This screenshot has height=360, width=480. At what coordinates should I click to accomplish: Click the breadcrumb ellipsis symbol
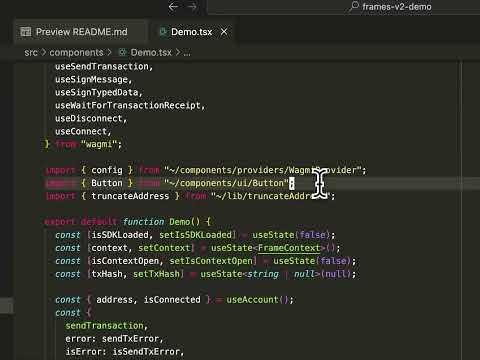coord(187,53)
